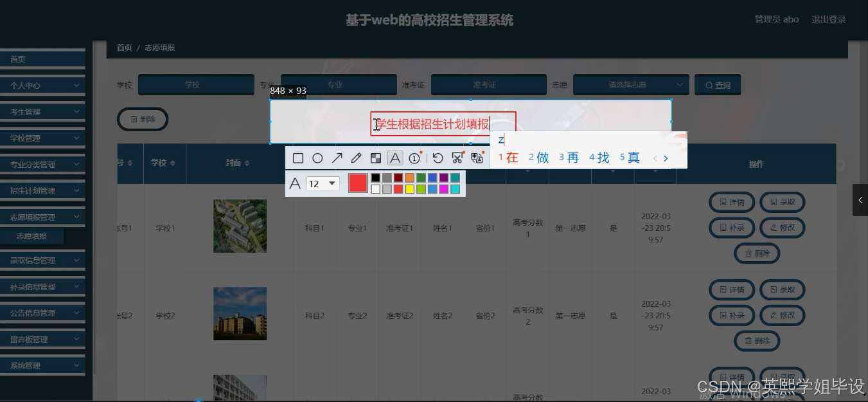This screenshot has height=402, width=868.
Task: Click 修改 button for 学校2 row
Action: click(x=783, y=315)
